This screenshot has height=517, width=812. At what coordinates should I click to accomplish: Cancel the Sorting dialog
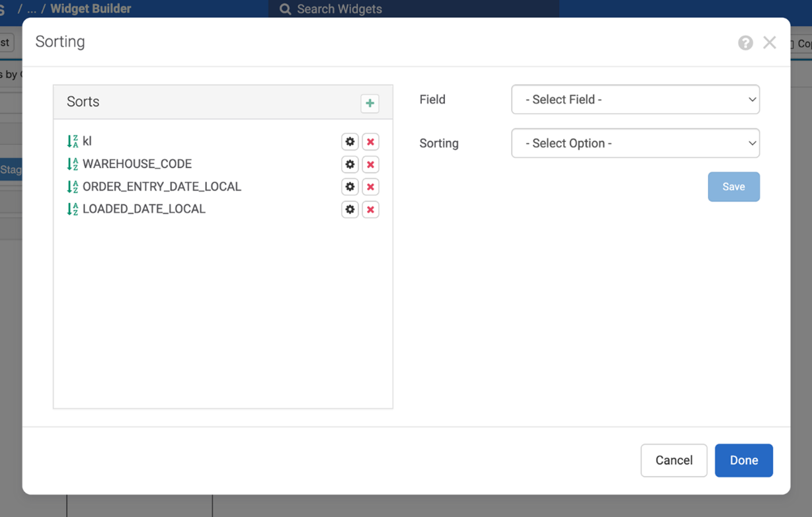(673, 460)
